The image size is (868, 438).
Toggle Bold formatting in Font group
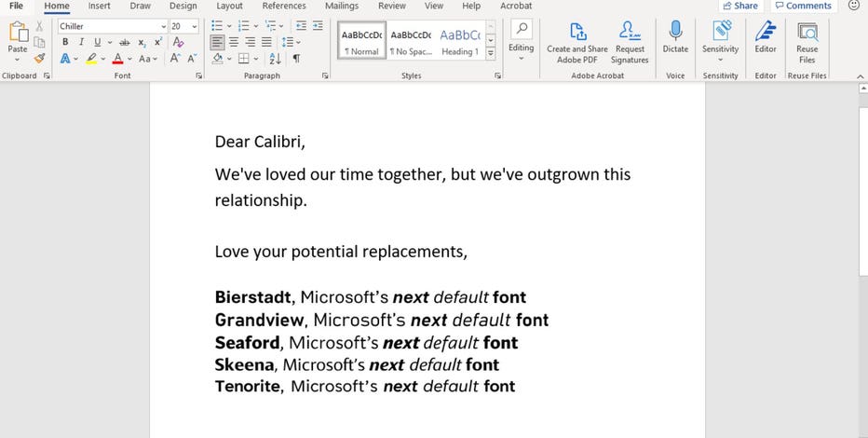(x=65, y=42)
